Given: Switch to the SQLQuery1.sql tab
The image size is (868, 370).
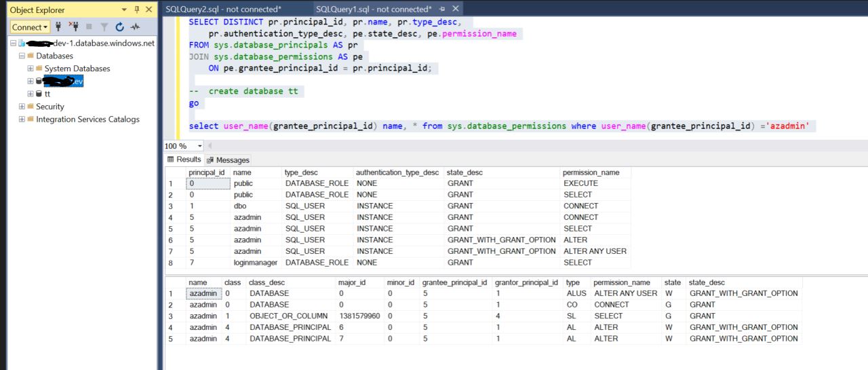Looking at the screenshot, I should point(373,9).
